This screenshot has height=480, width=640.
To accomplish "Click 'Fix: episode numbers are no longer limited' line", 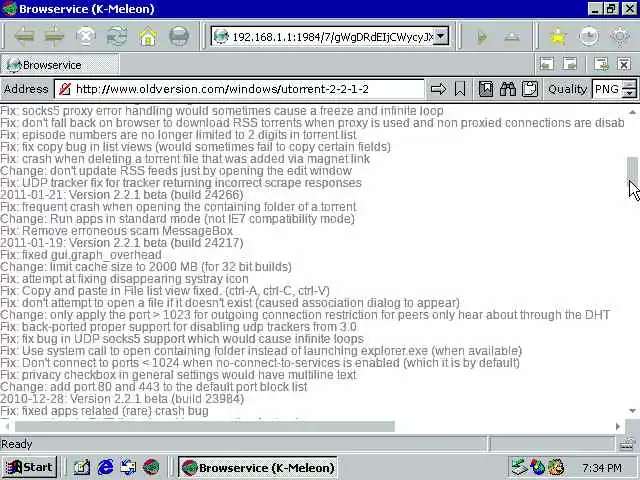I will coord(178,135).
